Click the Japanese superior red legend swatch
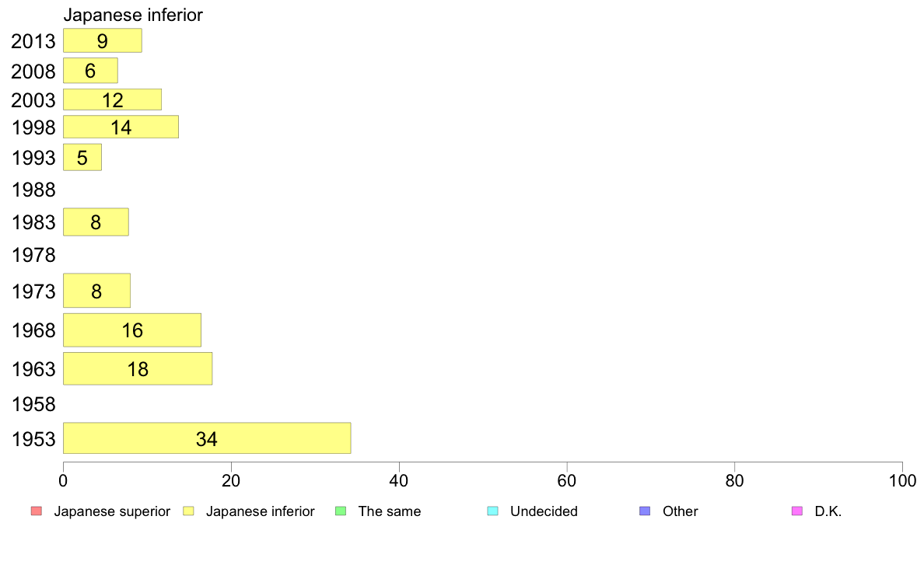Screen dimensions: 924x572 pyautogui.click(x=37, y=511)
